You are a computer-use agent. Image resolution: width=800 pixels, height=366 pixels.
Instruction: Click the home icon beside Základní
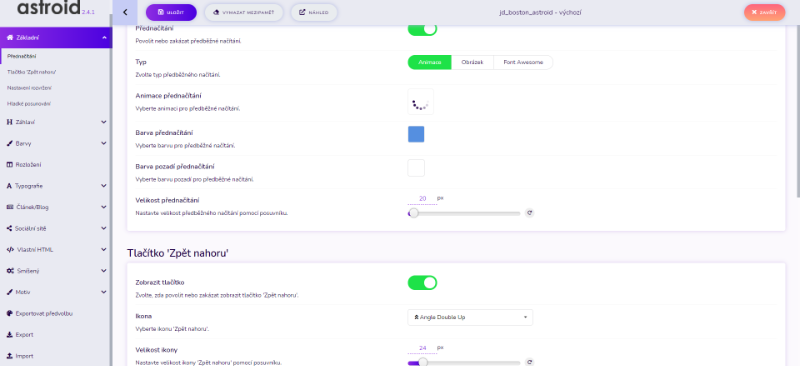pos(10,37)
